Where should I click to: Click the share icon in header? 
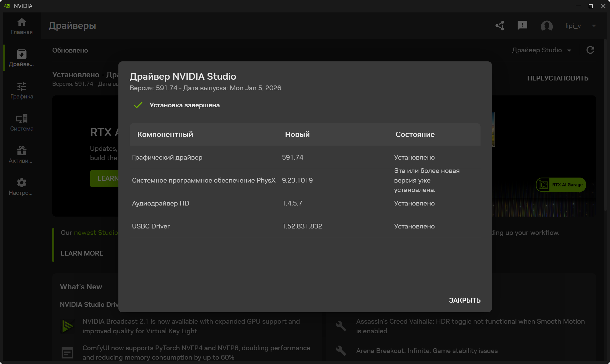point(500,26)
